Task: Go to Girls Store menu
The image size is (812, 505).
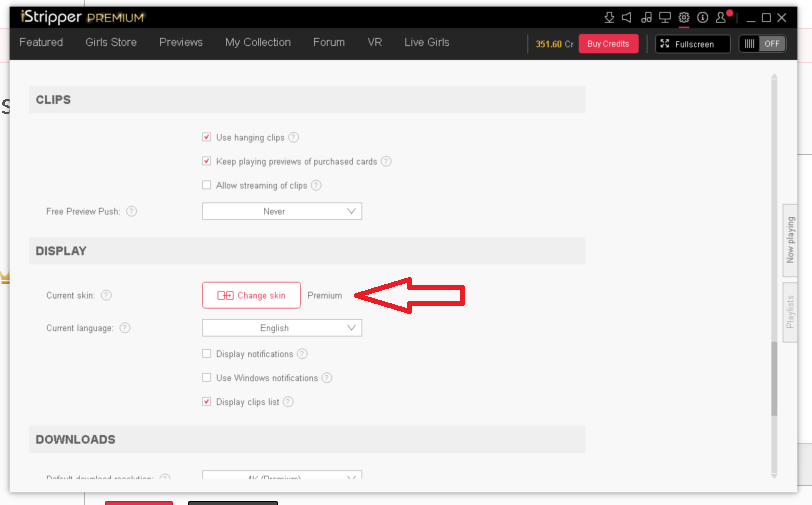Action: click(111, 42)
